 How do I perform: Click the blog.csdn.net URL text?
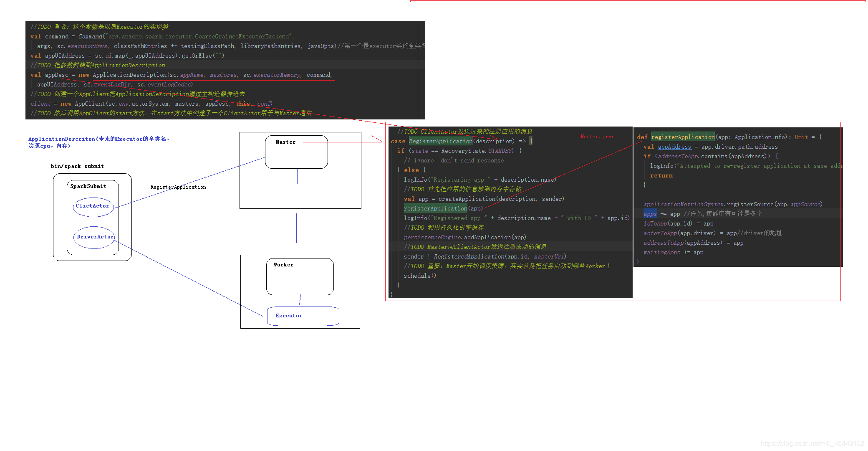[x=812, y=443]
